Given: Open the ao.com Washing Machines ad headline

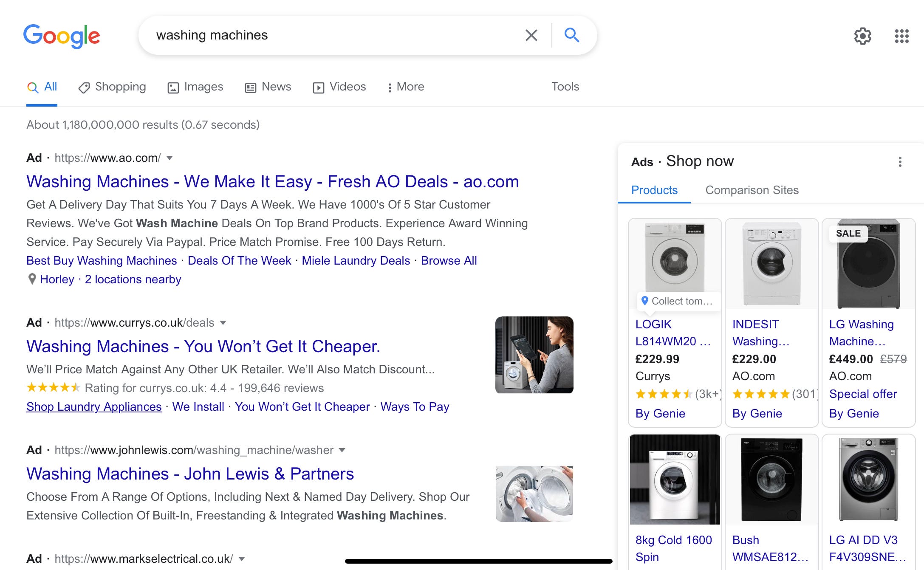Looking at the screenshot, I should pyautogui.click(x=273, y=182).
